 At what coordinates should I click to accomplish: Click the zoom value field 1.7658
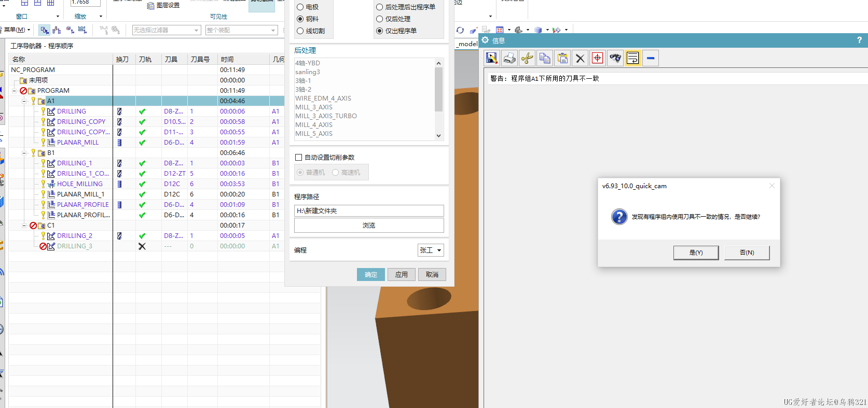pyautogui.click(x=85, y=3)
